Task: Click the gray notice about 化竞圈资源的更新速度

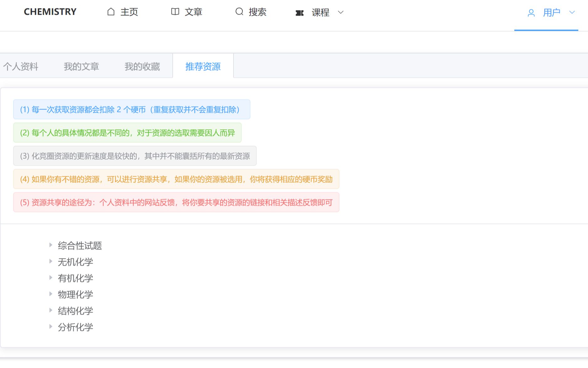Action: tap(135, 156)
